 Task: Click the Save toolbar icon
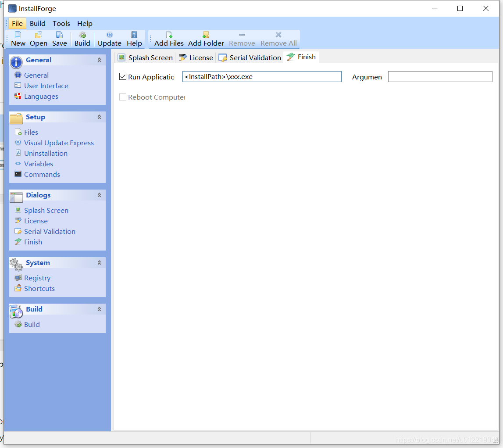[x=59, y=35]
